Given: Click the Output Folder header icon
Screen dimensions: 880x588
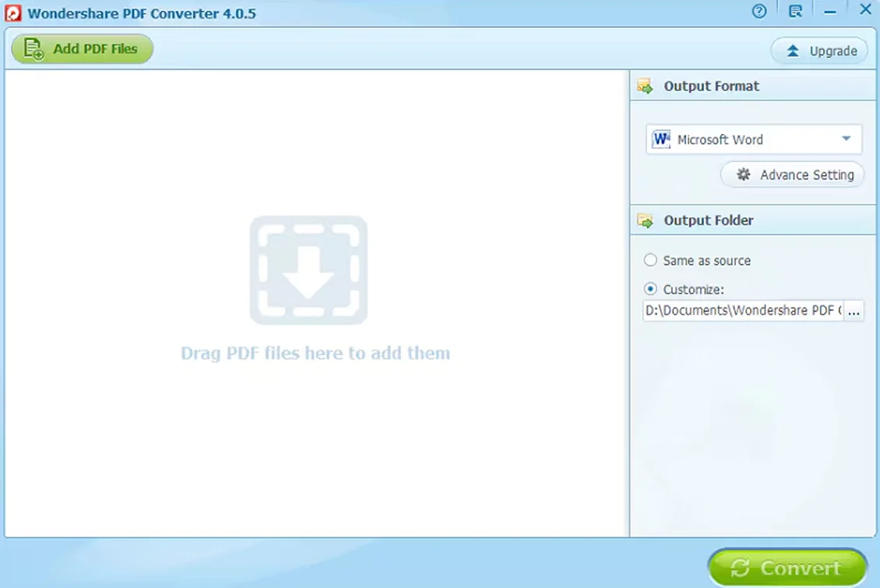Looking at the screenshot, I should [645, 220].
